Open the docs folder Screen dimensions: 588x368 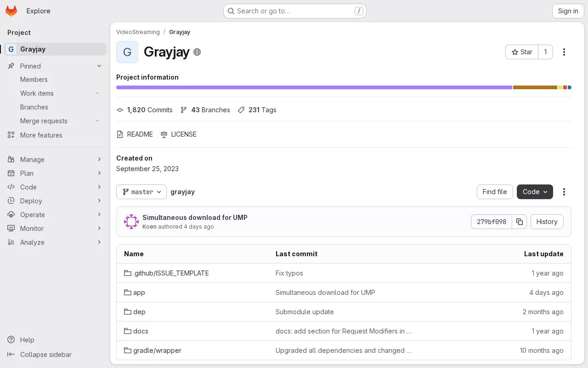coord(136,331)
